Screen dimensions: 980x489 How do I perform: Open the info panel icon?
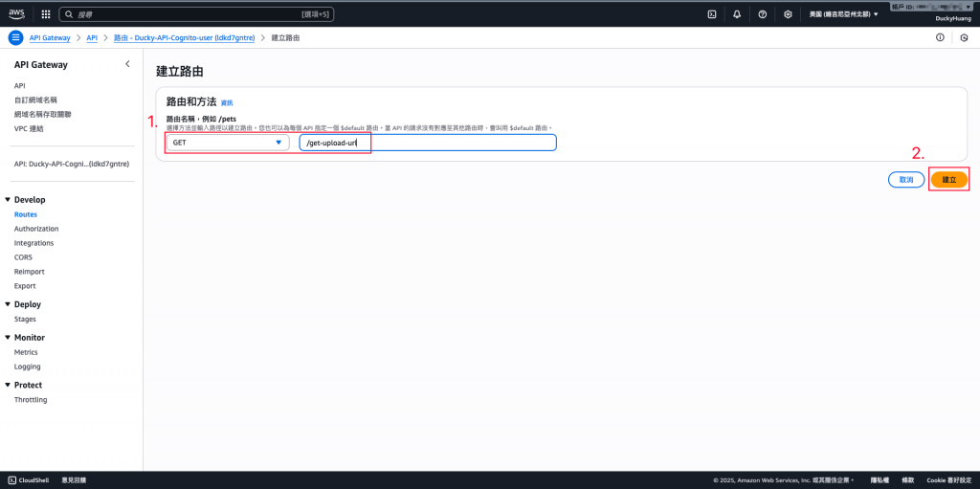(x=940, y=38)
